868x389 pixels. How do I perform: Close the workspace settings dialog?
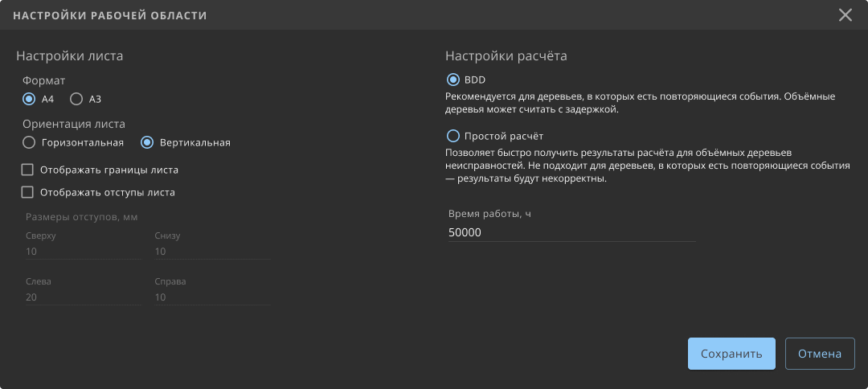pyautogui.click(x=845, y=15)
